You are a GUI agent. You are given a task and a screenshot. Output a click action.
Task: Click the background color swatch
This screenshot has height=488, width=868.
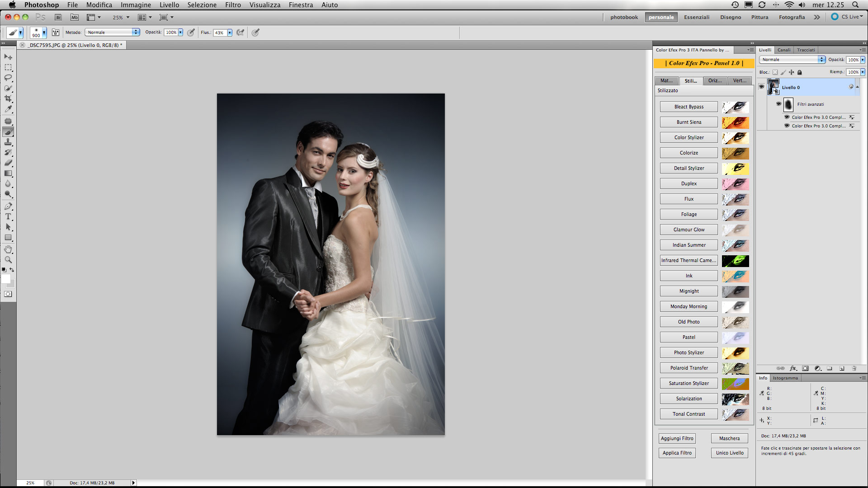coord(12,285)
